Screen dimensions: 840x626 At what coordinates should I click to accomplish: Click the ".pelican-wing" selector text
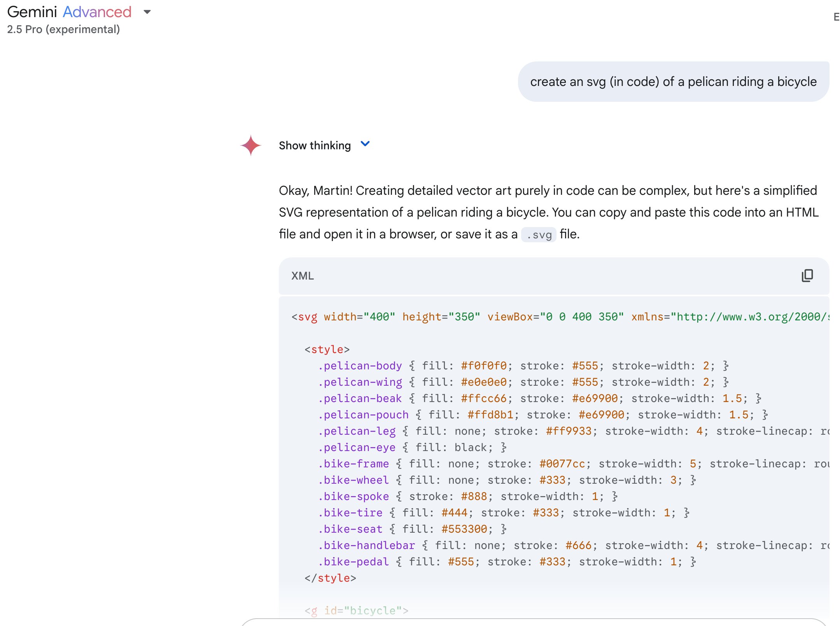point(360,382)
